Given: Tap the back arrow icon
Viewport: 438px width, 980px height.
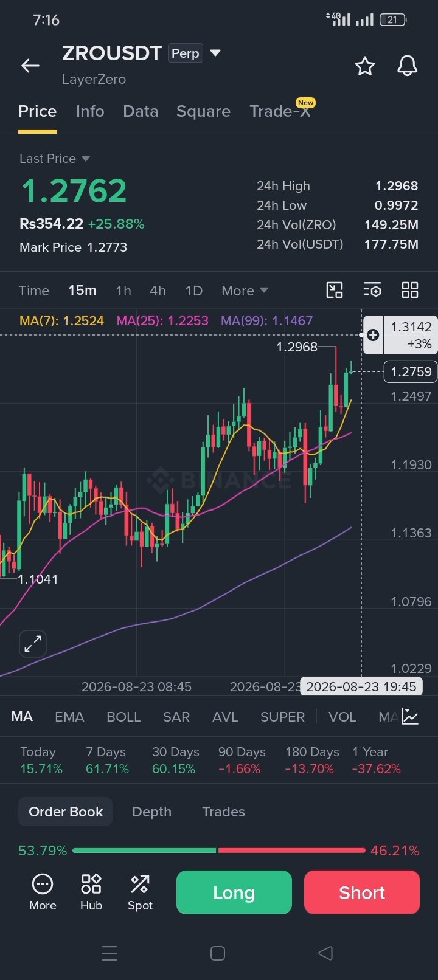Looking at the screenshot, I should (x=30, y=66).
